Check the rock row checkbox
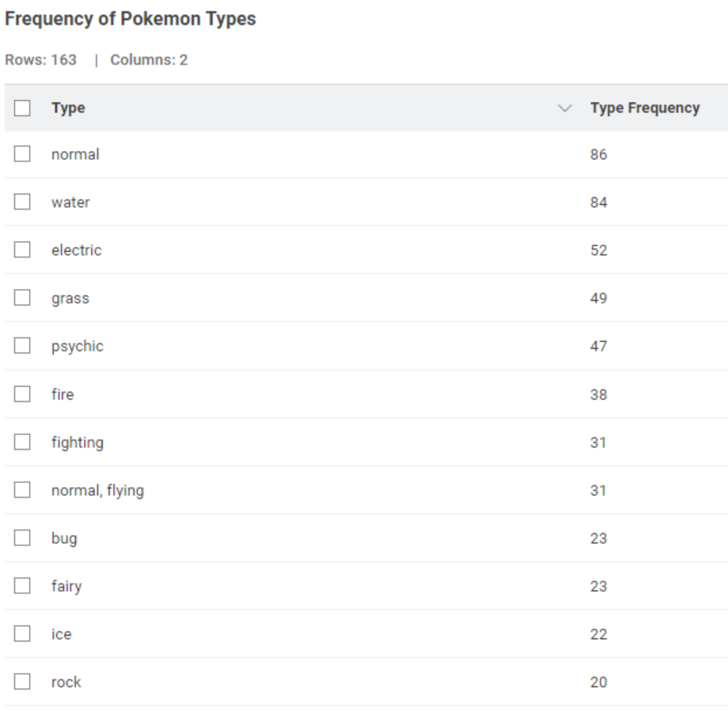 (x=22, y=681)
